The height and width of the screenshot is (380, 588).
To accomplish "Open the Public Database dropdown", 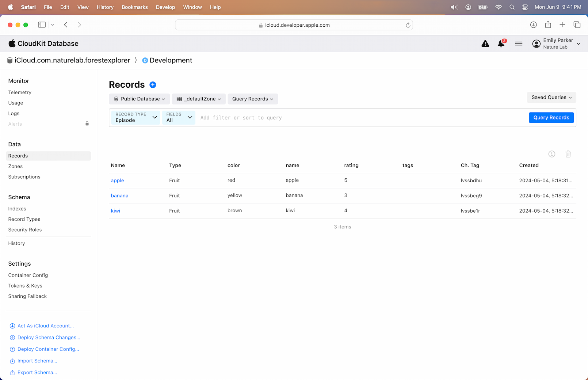I will [139, 99].
